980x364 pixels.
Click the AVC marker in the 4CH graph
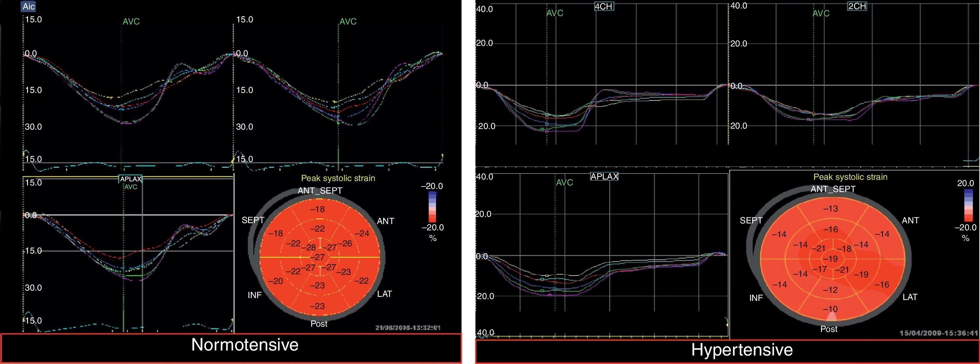(555, 13)
